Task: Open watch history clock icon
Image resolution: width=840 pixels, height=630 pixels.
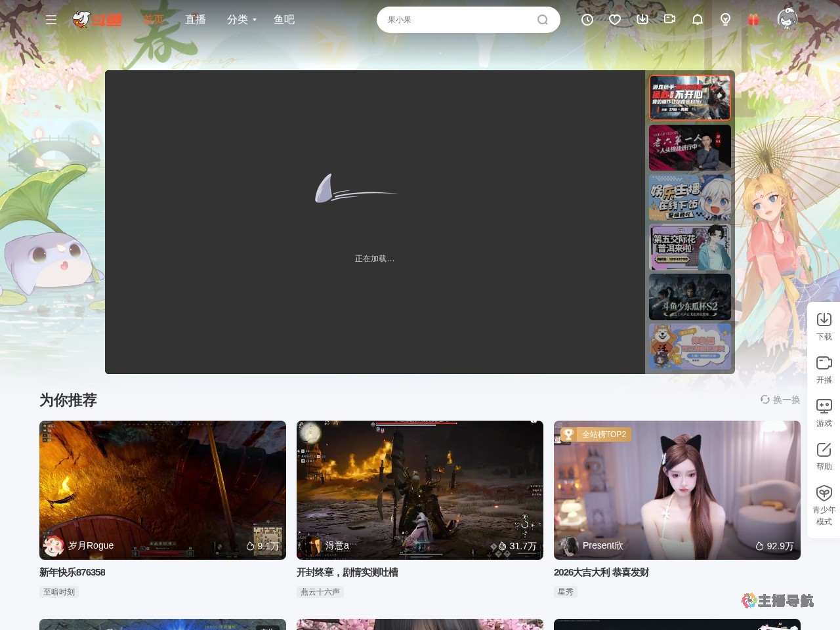Action: [587, 20]
